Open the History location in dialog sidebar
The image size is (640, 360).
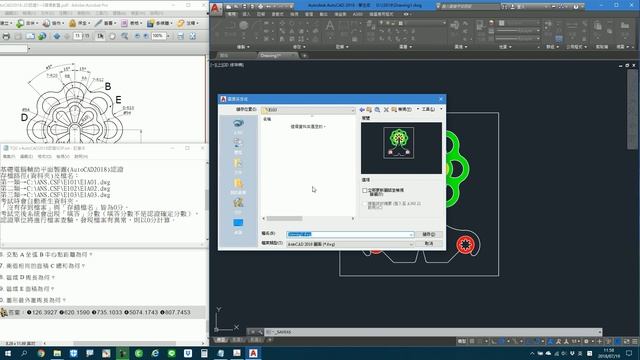coord(238,146)
